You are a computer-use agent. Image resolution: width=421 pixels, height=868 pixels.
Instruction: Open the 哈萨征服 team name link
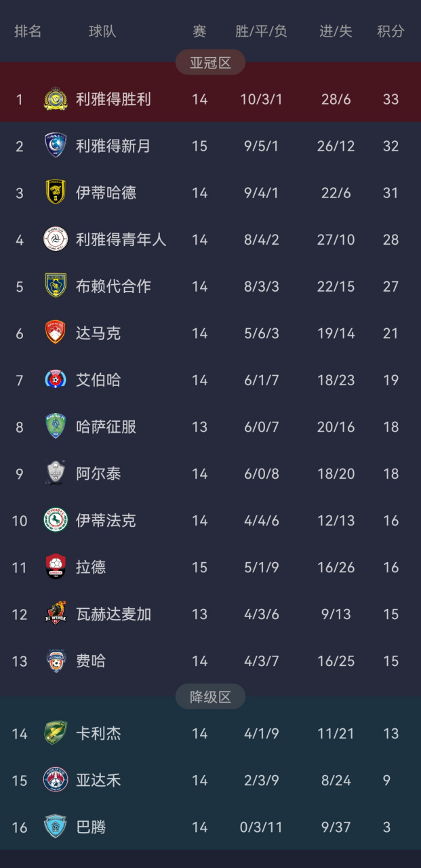[x=106, y=427]
